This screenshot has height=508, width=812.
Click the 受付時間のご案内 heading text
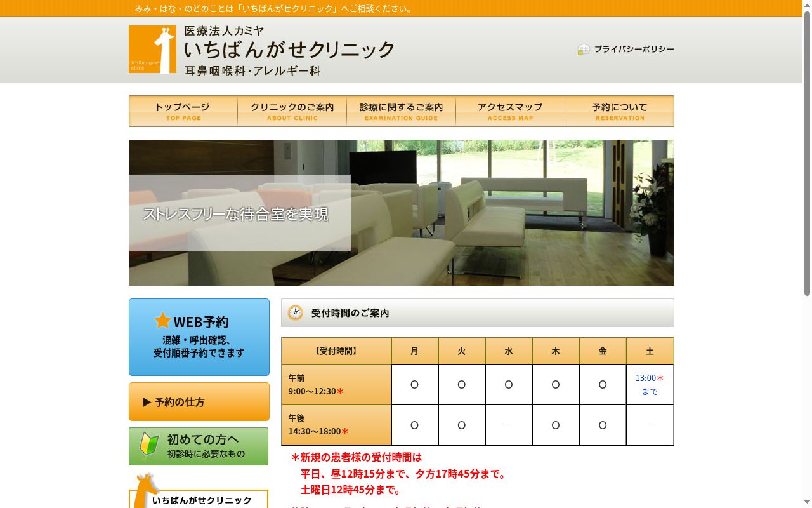(x=350, y=313)
